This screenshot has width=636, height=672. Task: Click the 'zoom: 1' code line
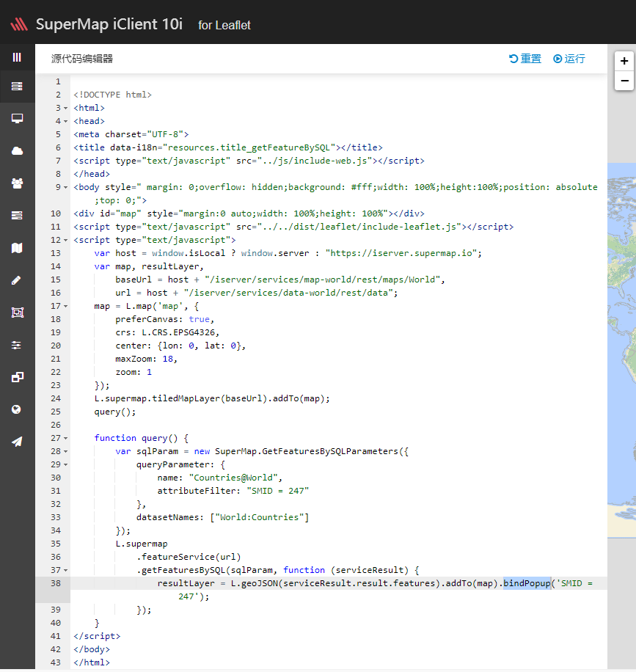point(134,372)
